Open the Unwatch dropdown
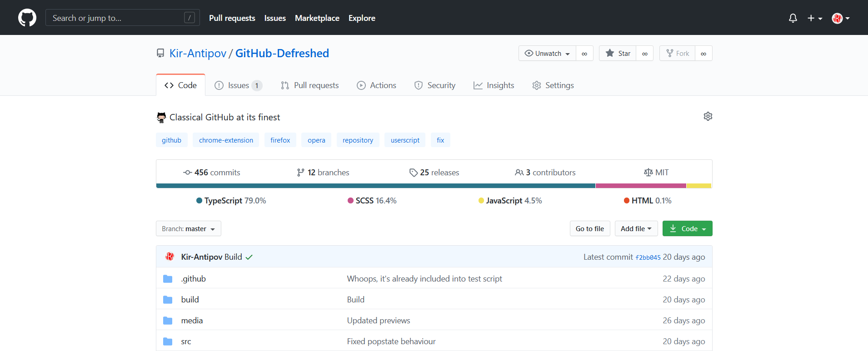This screenshot has height=351, width=868. (547, 53)
